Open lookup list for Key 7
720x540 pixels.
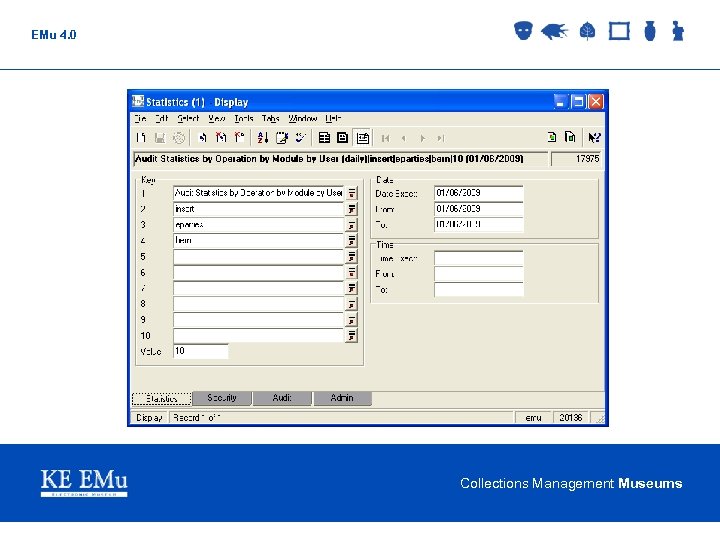coord(351,288)
